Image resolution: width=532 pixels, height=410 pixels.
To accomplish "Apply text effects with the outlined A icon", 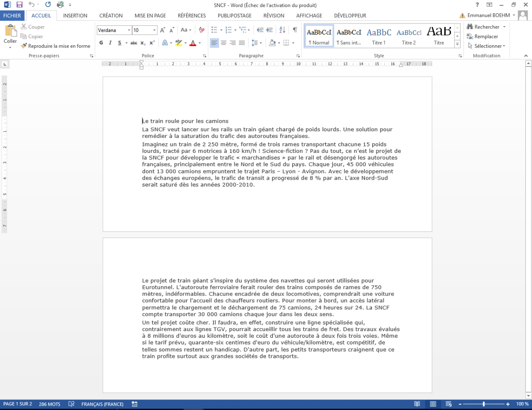I will click(x=164, y=43).
